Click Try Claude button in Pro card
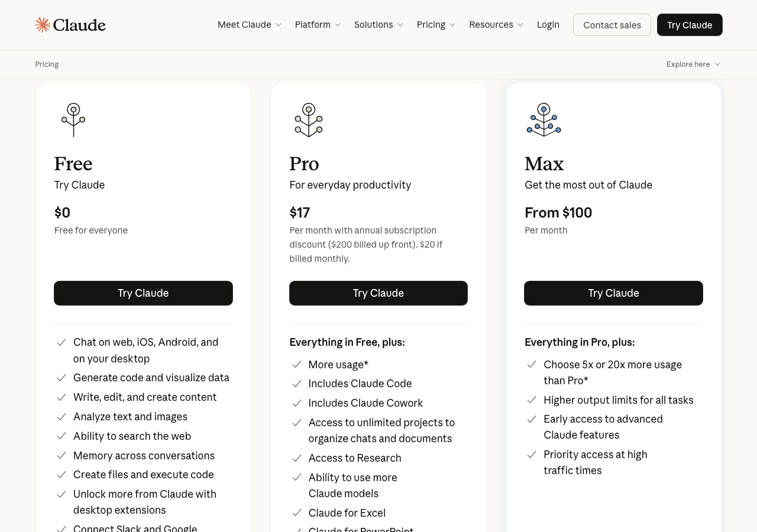The image size is (757, 532). 378,293
